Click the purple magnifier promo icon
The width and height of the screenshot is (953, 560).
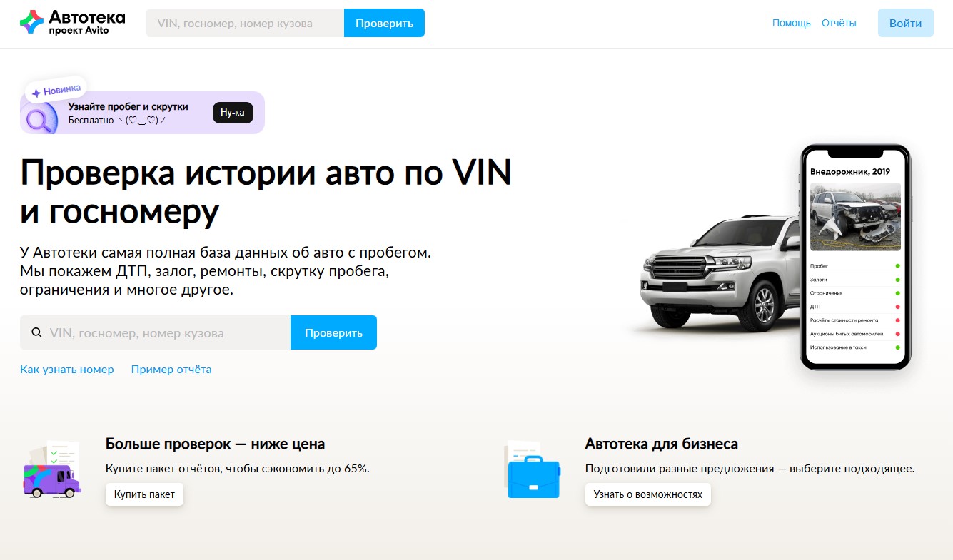click(39, 117)
